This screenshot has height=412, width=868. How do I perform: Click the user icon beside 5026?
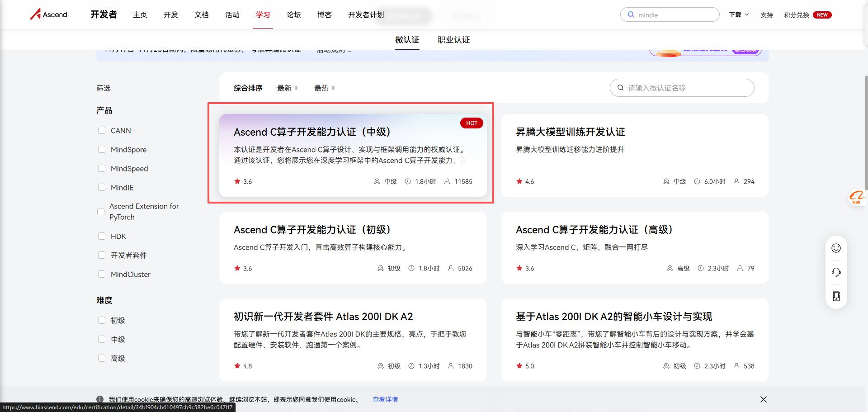click(451, 268)
